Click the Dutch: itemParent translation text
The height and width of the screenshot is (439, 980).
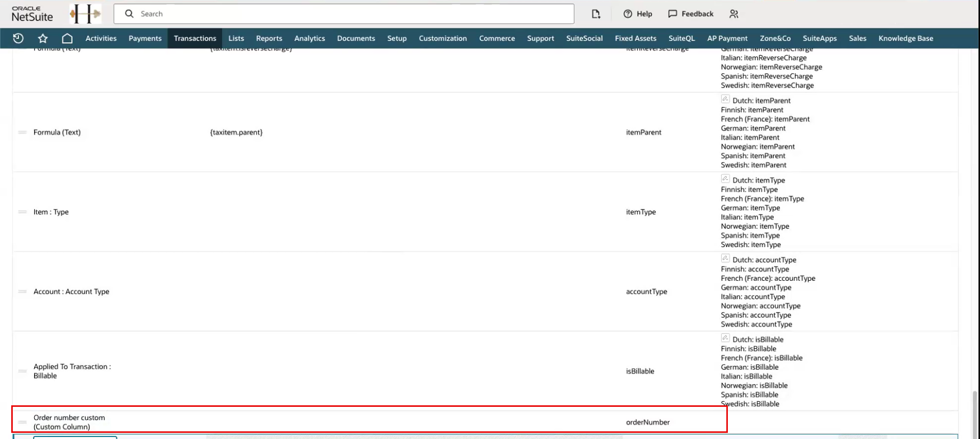click(x=762, y=101)
